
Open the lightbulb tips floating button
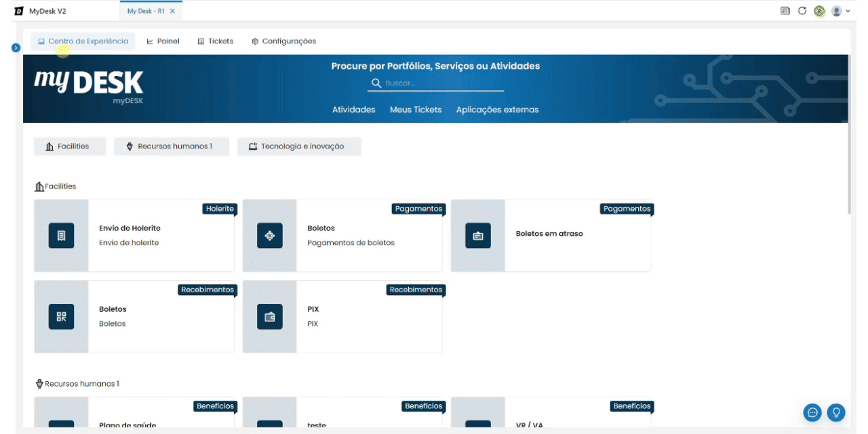click(x=836, y=412)
